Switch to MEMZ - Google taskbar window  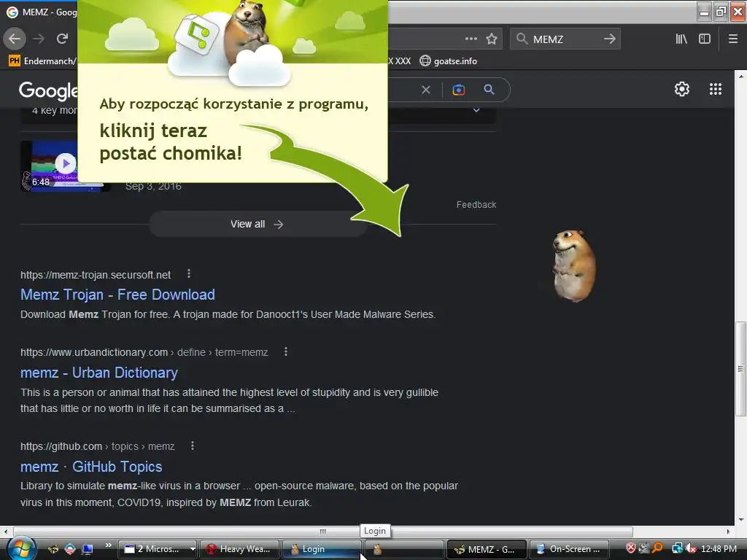(487, 549)
